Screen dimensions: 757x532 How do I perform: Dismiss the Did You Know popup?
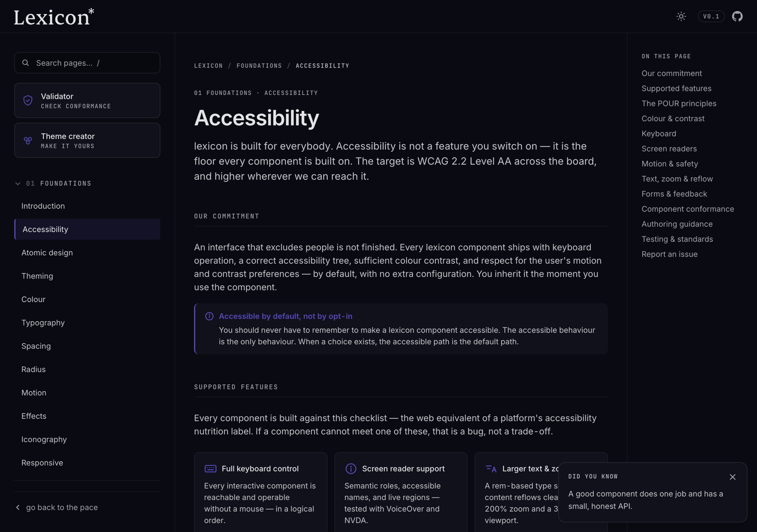coord(732,477)
